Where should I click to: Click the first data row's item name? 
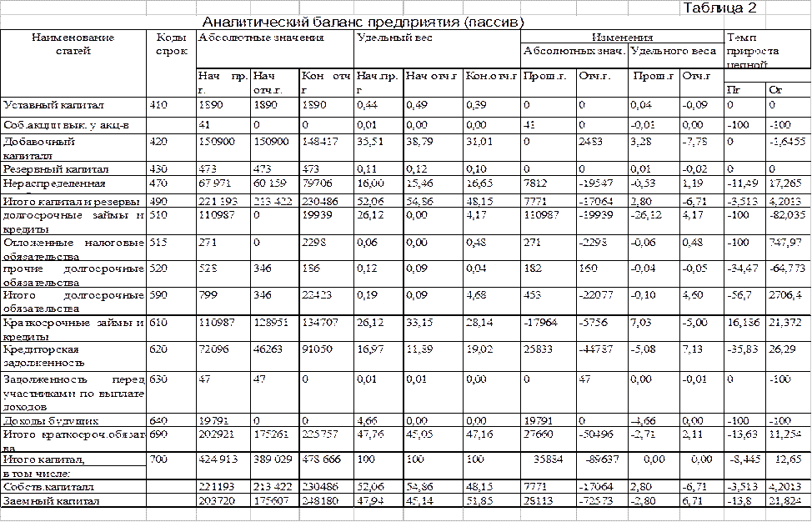click(x=53, y=105)
